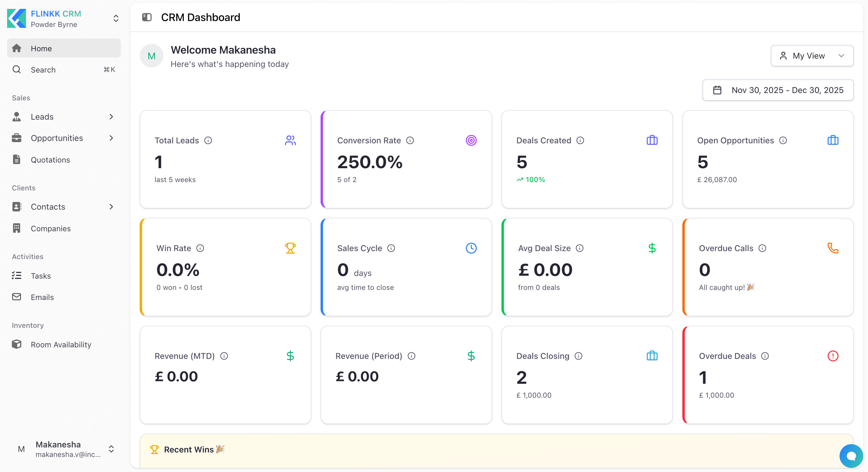
Task: Click the 100% deals created trend
Action: (531, 180)
